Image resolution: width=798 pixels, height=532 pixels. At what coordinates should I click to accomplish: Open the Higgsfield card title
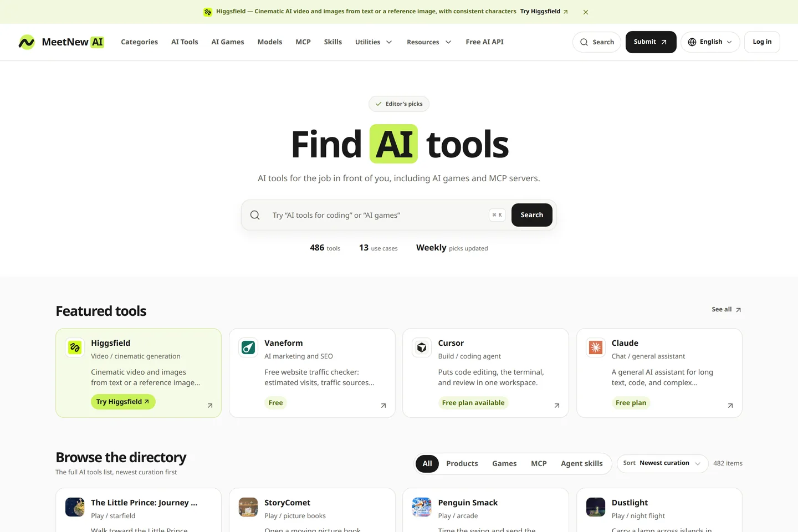pyautogui.click(x=111, y=343)
